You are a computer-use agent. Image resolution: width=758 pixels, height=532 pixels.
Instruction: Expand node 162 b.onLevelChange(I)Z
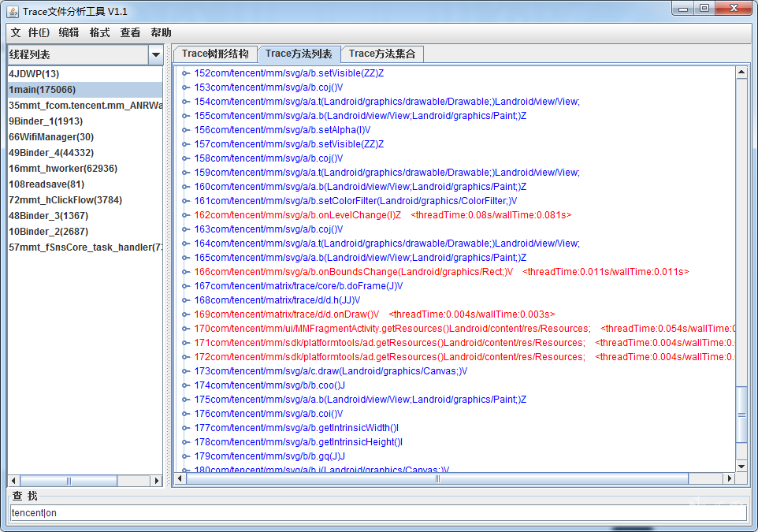click(185, 215)
